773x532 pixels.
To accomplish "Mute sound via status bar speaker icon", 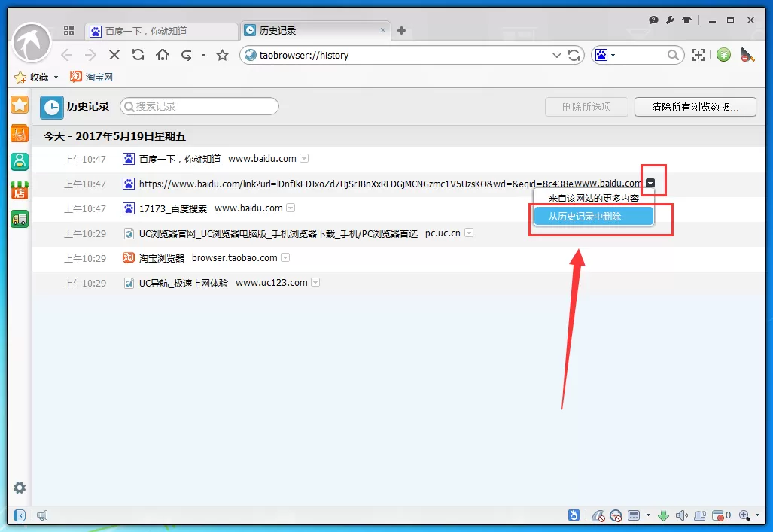I will 682,515.
